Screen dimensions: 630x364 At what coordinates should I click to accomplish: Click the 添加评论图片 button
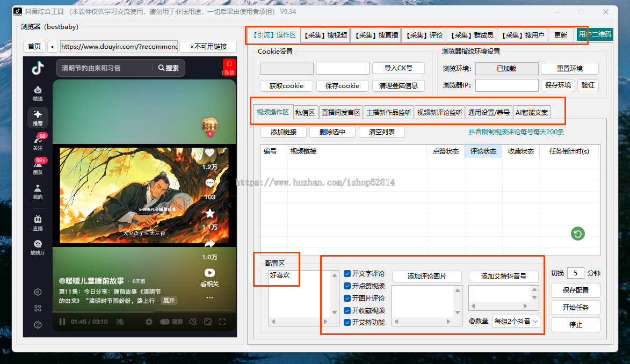(x=426, y=276)
